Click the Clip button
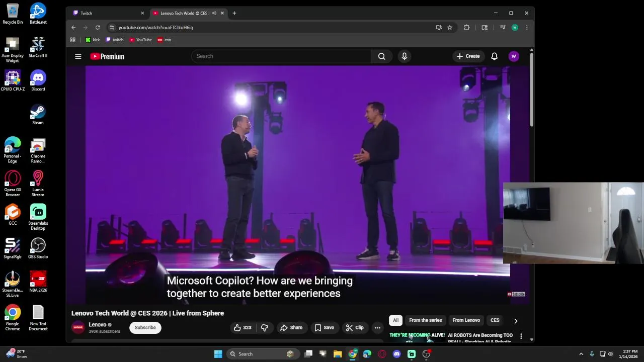 click(x=355, y=328)
